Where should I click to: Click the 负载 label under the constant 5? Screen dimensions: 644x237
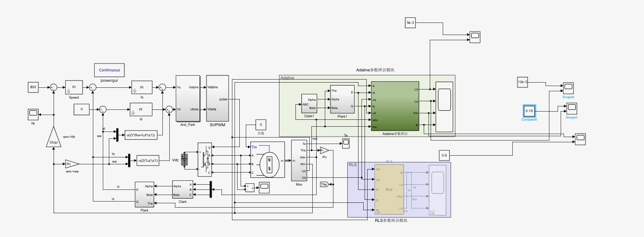click(260, 134)
